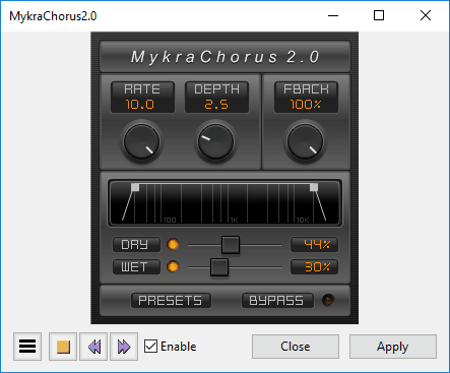The height and width of the screenshot is (373, 450).
Task: Open the effect menu hamburger icon
Action: coord(27,346)
